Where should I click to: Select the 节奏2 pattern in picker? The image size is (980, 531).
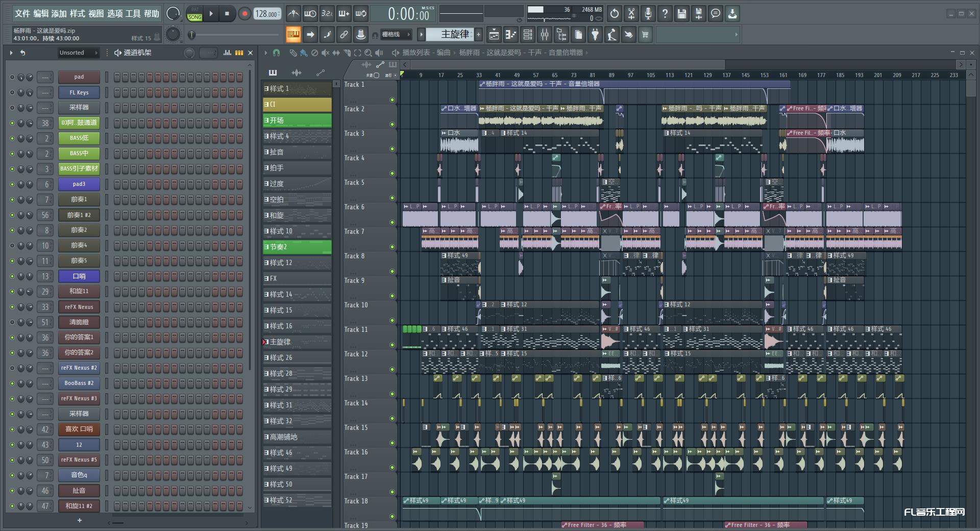(x=297, y=247)
